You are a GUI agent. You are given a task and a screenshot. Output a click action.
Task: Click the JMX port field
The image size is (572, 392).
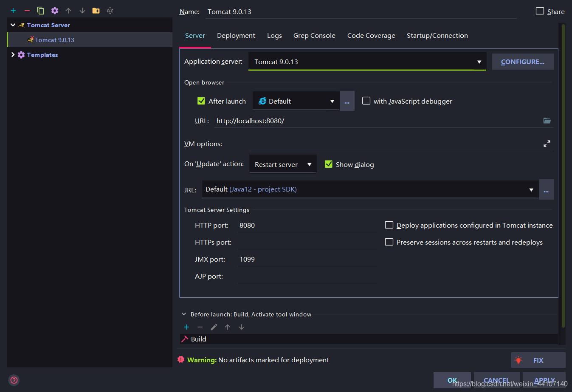[x=307, y=259]
